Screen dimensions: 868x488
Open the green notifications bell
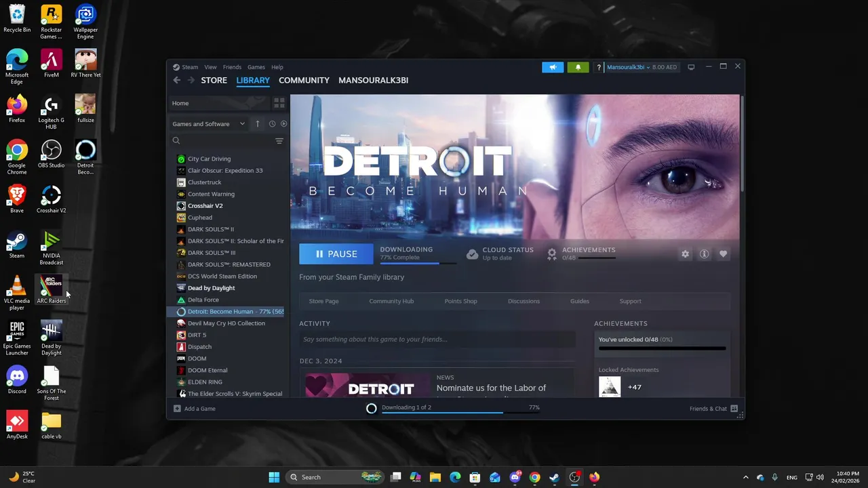pos(578,67)
